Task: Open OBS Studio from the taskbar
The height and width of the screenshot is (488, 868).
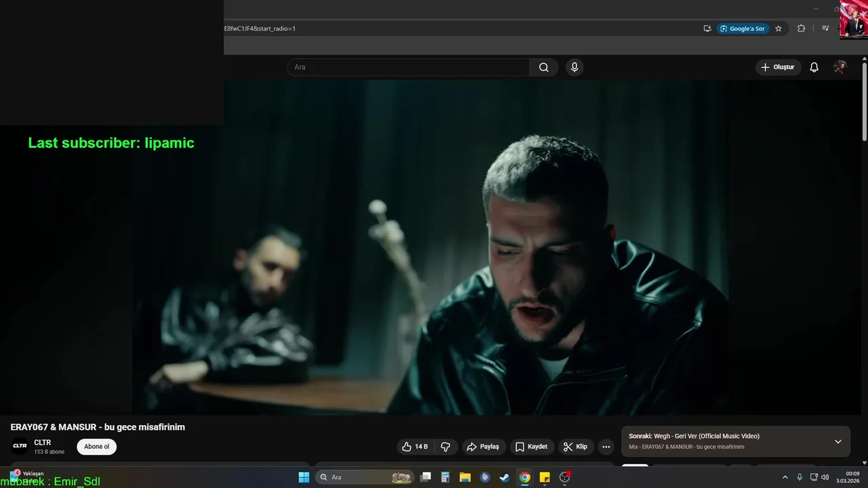Action: (x=564, y=477)
